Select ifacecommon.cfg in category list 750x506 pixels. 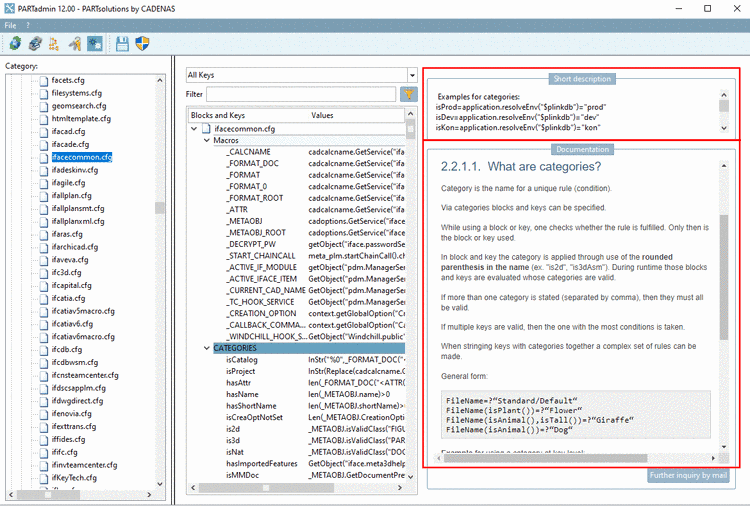[x=82, y=157]
